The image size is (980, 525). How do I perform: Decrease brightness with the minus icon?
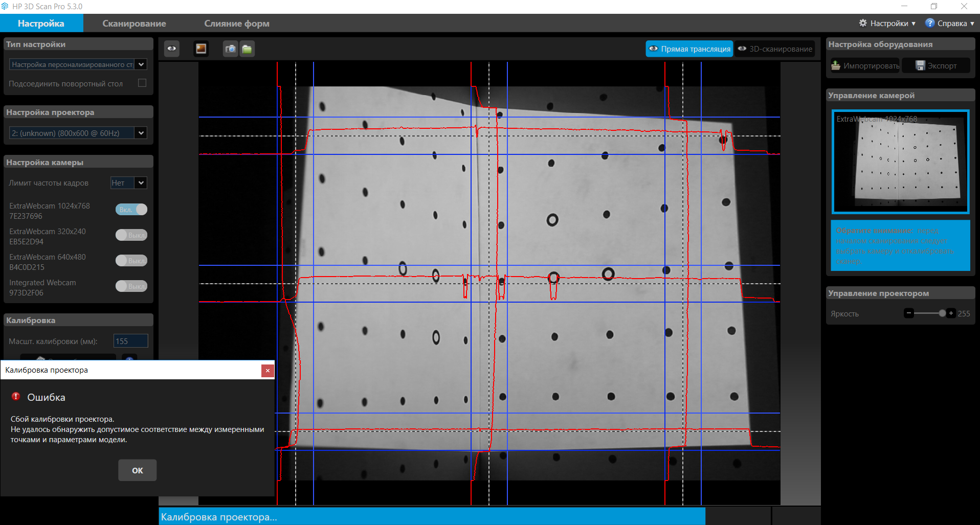[908, 313]
